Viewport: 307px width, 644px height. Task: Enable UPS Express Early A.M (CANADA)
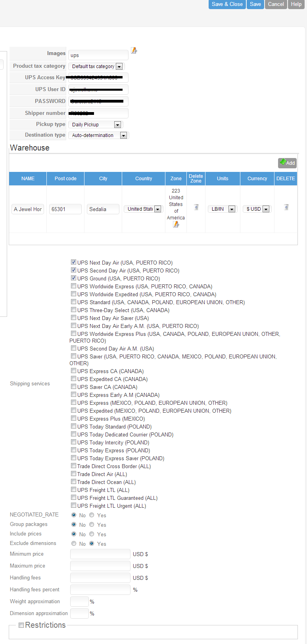pos(73,394)
